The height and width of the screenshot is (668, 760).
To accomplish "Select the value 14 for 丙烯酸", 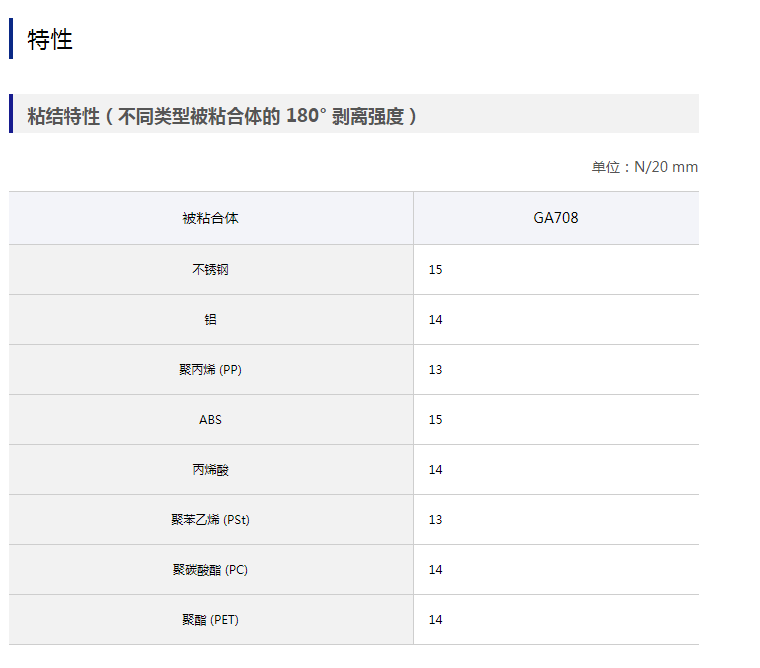I will (x=435, y=470).
